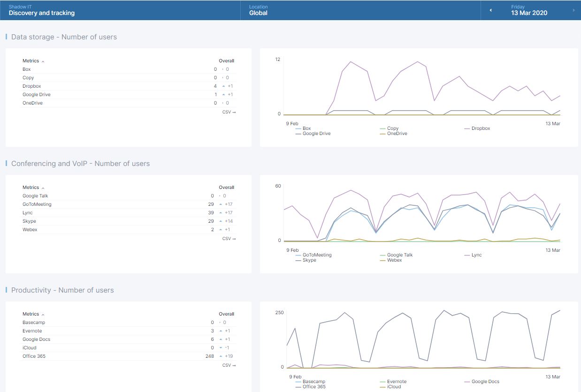581x392 pixels.
Task: Hide Office 365 line in productivity legend
Action: (x=313, y=387)
